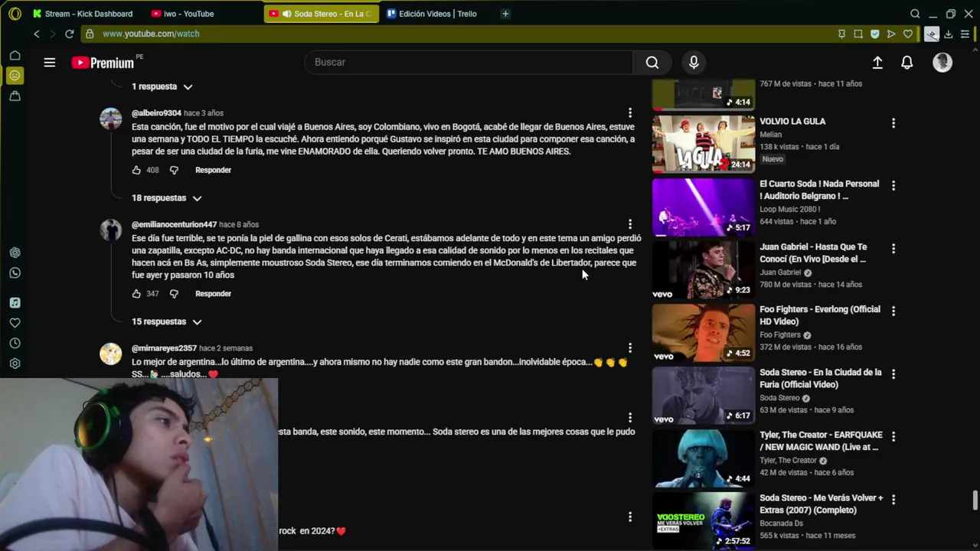
Task: Open more options for Tyler EARFQUAKE video
Action: 893,436
